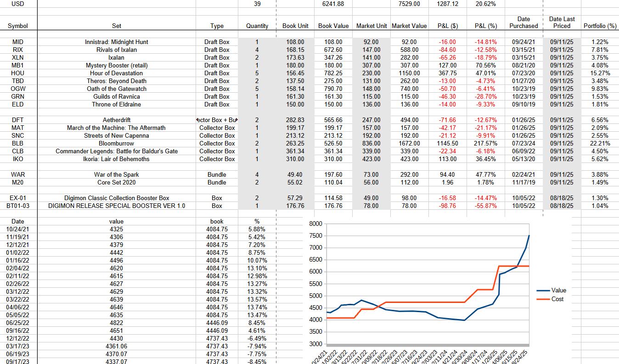Select the "Streets of New Capenna" cell

(x=117, y=135)
